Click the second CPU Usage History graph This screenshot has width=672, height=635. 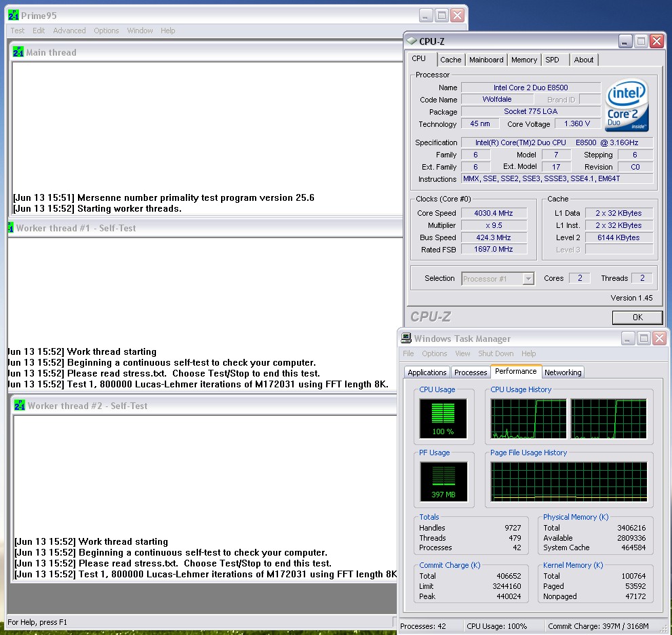(x=608, y=419)
